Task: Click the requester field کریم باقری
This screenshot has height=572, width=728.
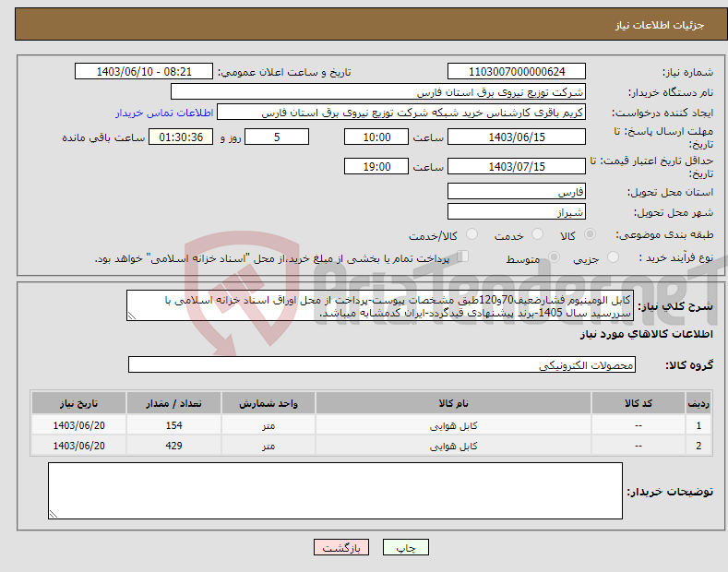Action: point(401,113)
